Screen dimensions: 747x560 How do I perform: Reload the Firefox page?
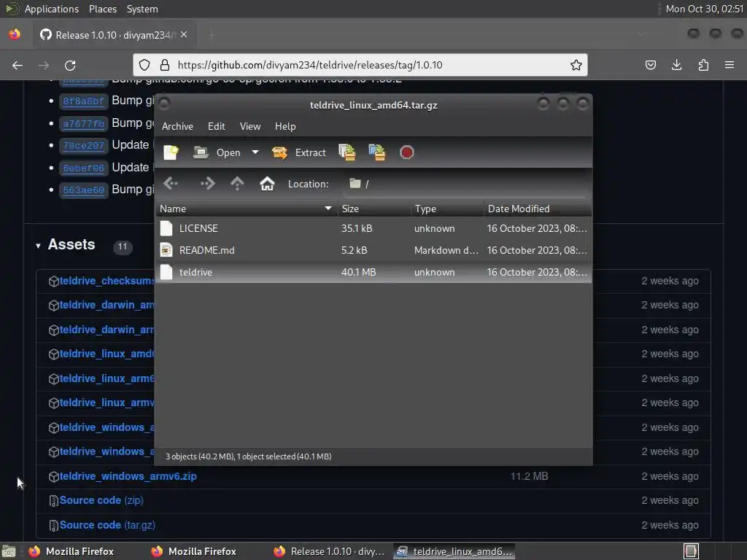70,65
